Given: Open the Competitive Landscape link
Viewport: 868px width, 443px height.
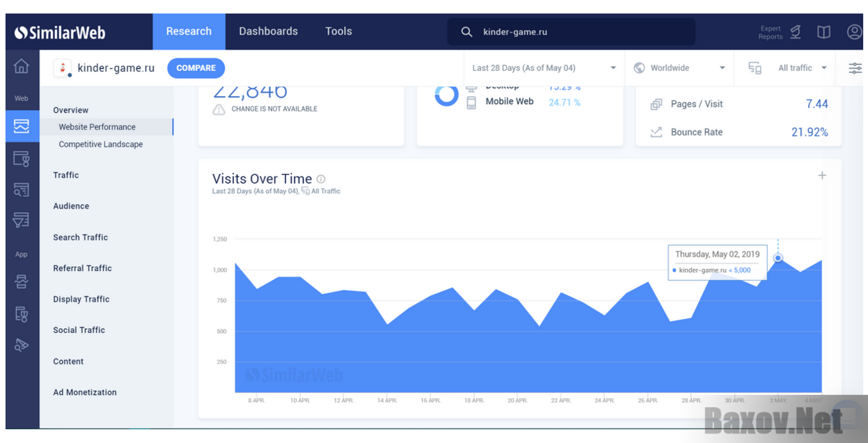Looking at the screenshot, I should [101, 144].
